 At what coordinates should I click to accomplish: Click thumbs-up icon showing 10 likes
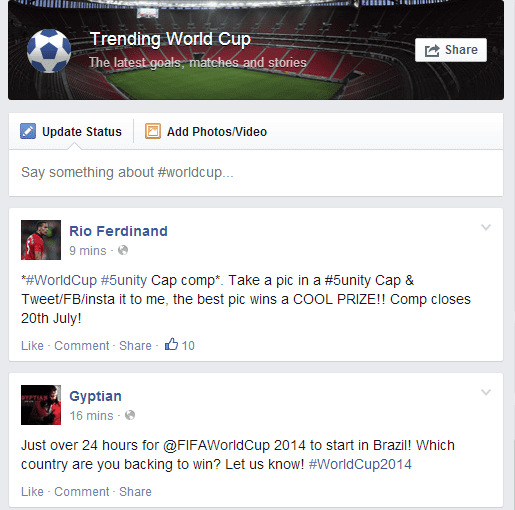click(x=171, y=344)
